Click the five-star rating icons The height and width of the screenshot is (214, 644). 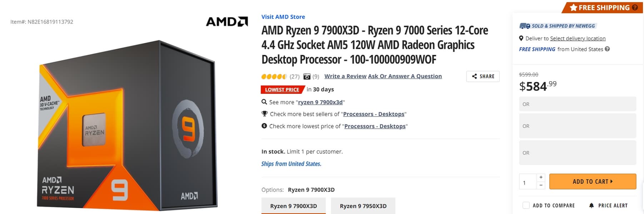(x=274, y=76)
